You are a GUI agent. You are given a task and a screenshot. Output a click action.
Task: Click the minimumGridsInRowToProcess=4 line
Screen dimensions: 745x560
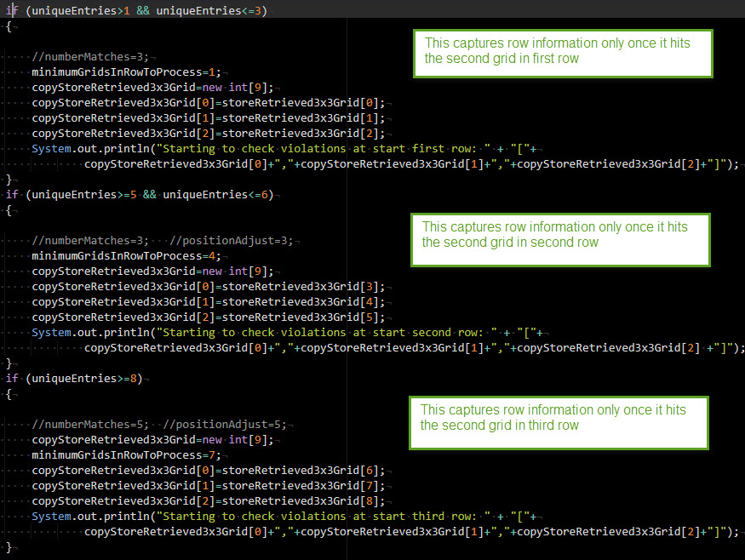(126, 256)
